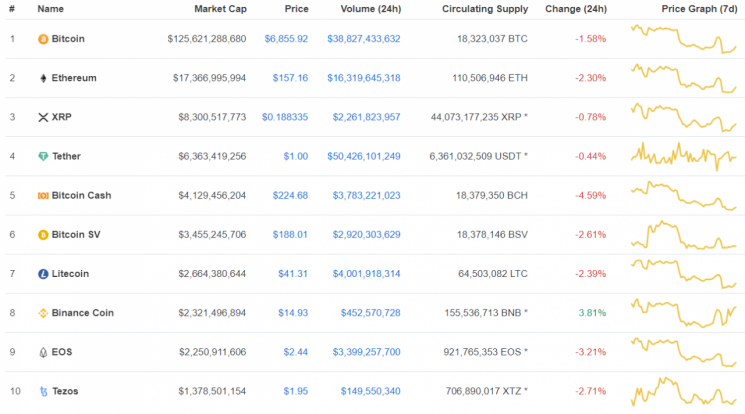Open the Ethereum name link
The height and width of the screenshot is (414, 745).
[x=74, y=78]
